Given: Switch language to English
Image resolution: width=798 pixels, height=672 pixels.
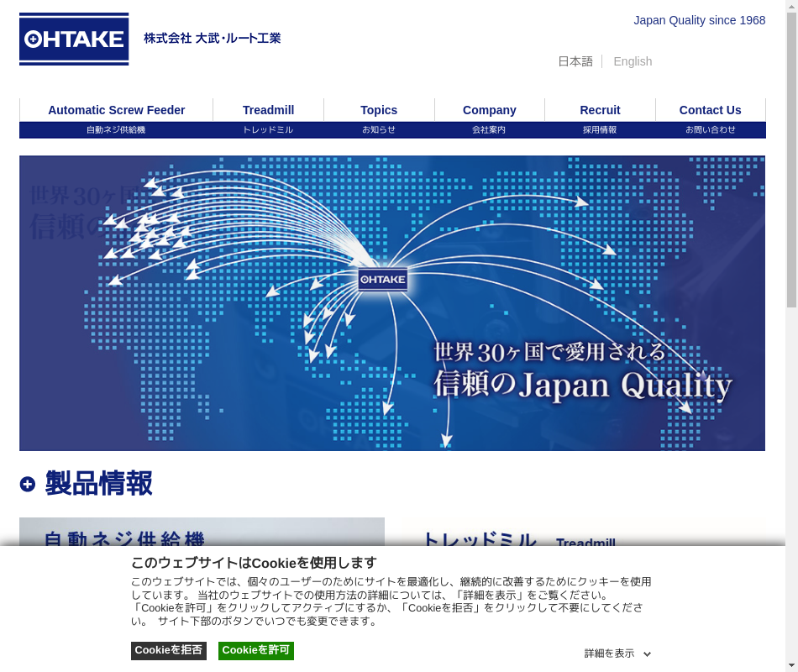Looking at the screenshot, I should click(x=633, y=61).
